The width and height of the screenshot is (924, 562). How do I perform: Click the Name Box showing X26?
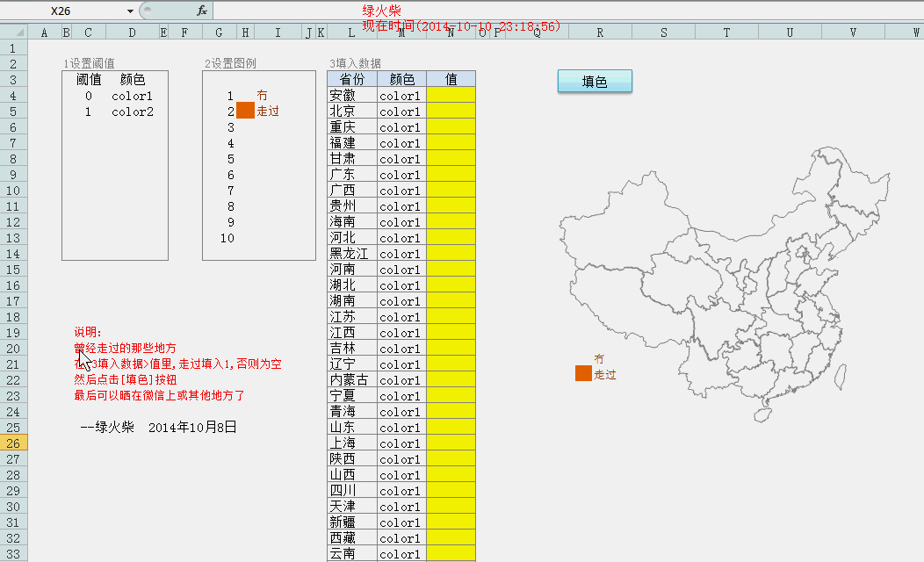pyautogui.click(x=61, y=11)
